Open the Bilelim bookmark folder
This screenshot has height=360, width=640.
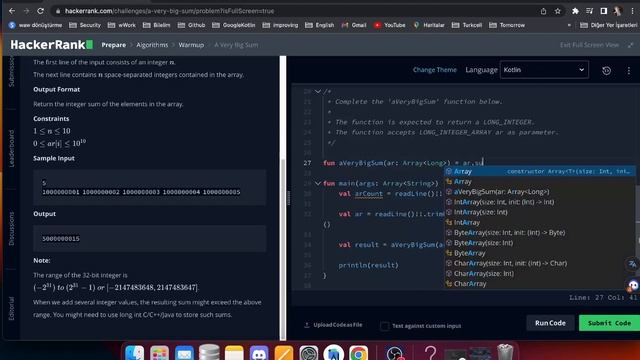[157, 25]
